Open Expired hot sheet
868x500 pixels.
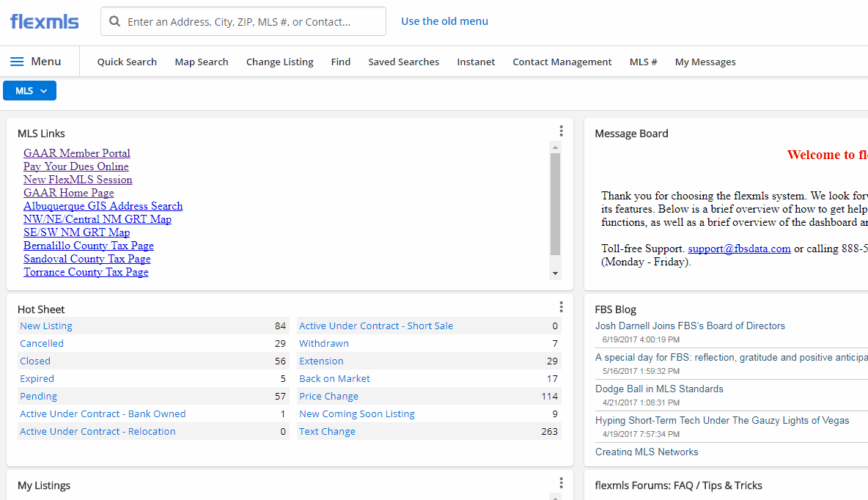[37, 379]
